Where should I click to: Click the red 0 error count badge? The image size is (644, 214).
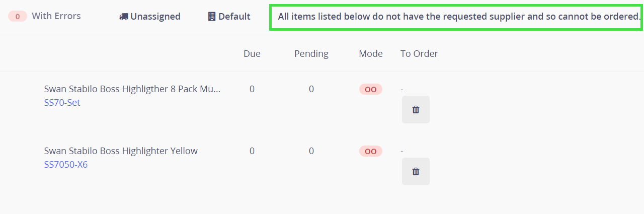click(x=18, y=16)
